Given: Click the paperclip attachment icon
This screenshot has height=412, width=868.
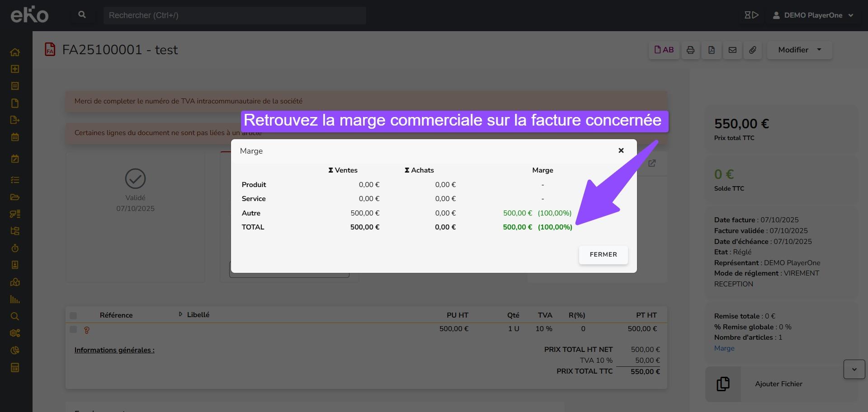Looking at the screenshot, I should coord(753,50).
